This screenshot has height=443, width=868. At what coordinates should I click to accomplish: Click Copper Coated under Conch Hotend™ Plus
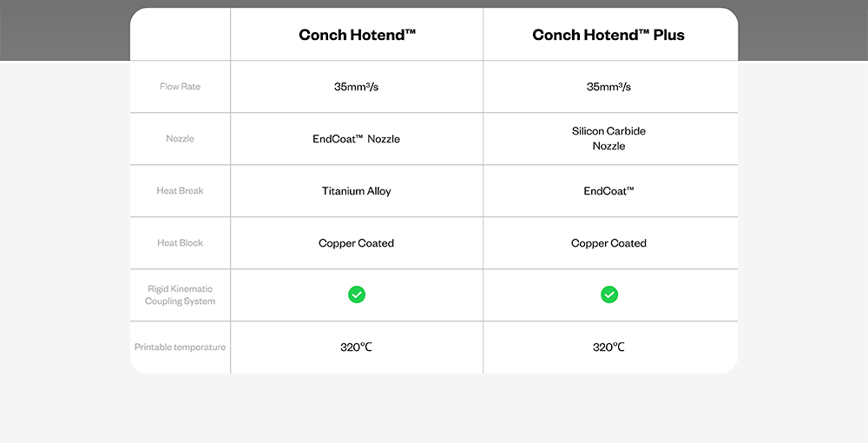[x=608, y=243]
